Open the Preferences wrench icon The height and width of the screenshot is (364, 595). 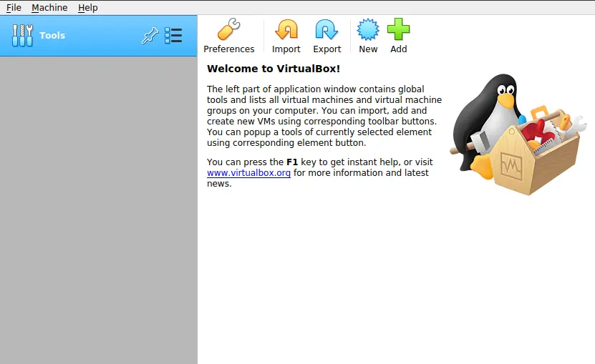tap(229, 29)
